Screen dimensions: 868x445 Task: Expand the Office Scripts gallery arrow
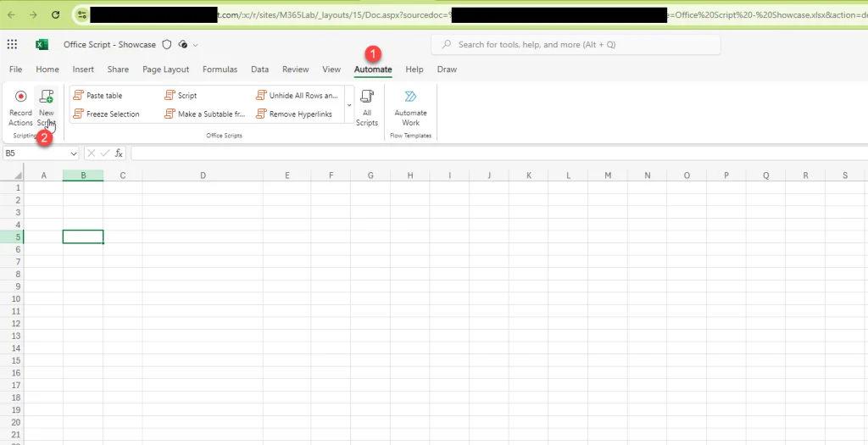click(x=348, y=104)
